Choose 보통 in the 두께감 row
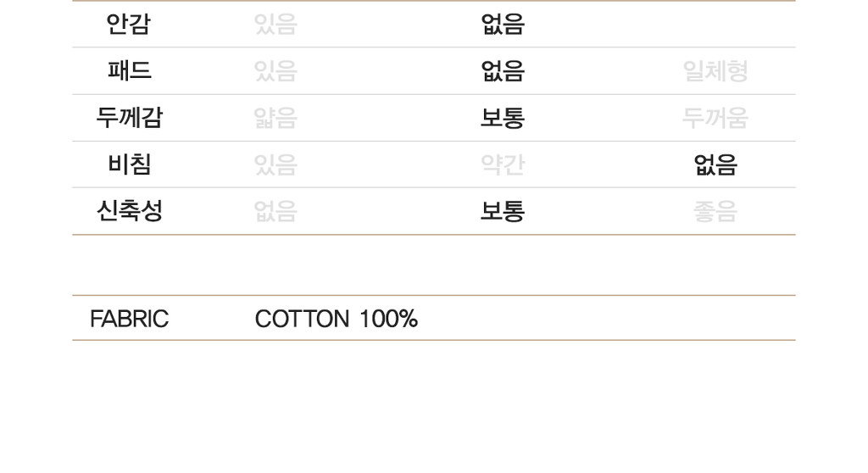 tap(503, 118)
